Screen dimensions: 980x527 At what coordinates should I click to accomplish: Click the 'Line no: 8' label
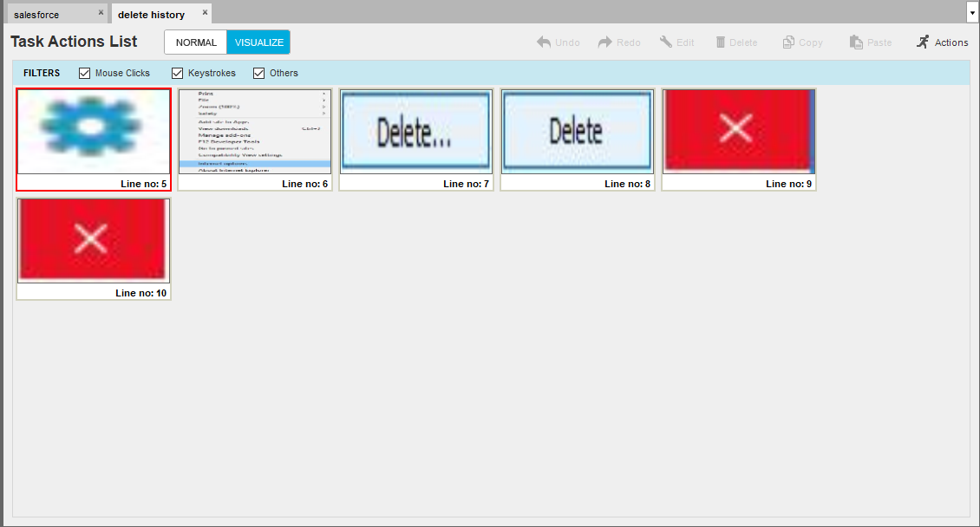[x=628, y=184]
